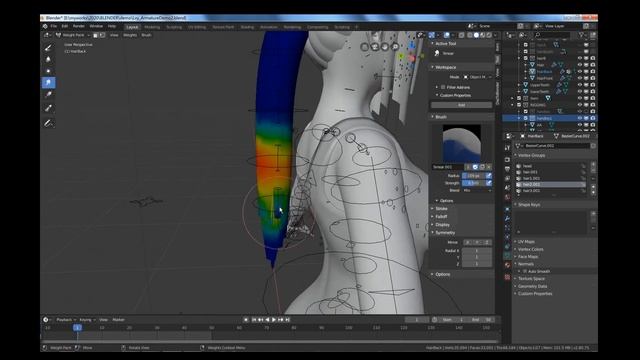Select the Sample Weight eyedropper tool

48,108
